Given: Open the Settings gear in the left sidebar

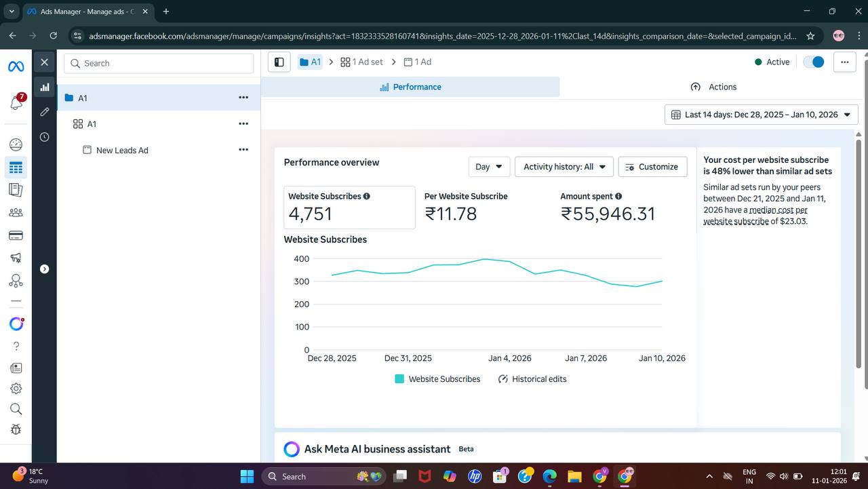Looking at the screenshot, I should [x=16, y=389].
